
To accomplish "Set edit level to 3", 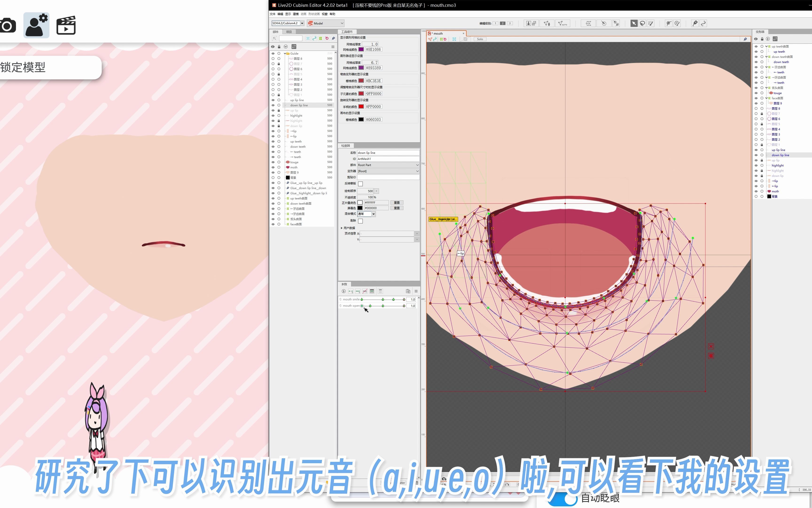I will coord(510,23).
